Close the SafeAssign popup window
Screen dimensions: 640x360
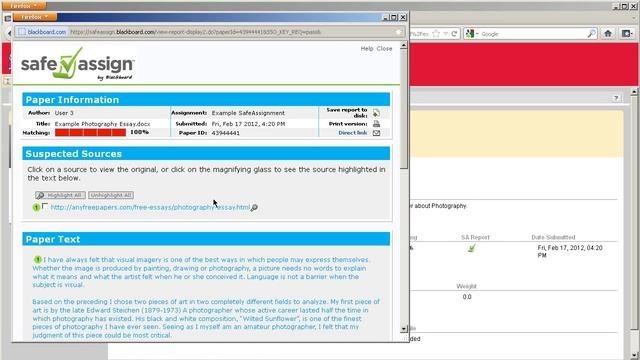(403, 17)
